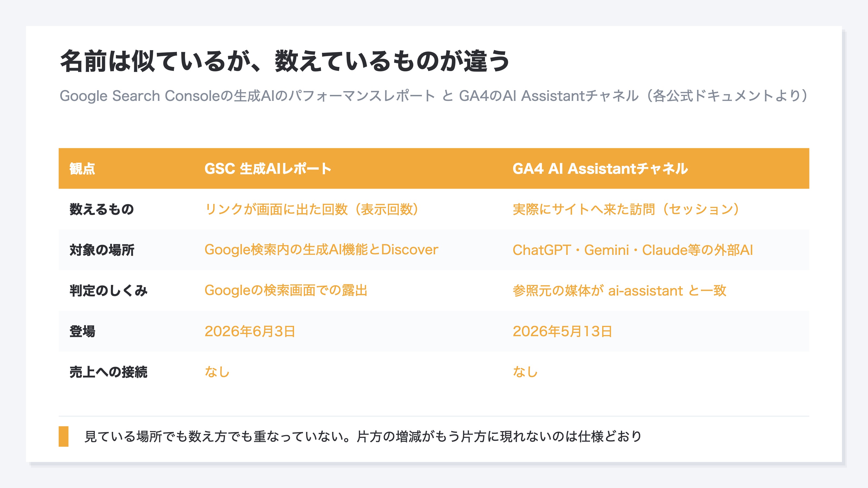Click the 観点 column header
Viewport: 868px width, 488px height.
click(x=82, y=168)
